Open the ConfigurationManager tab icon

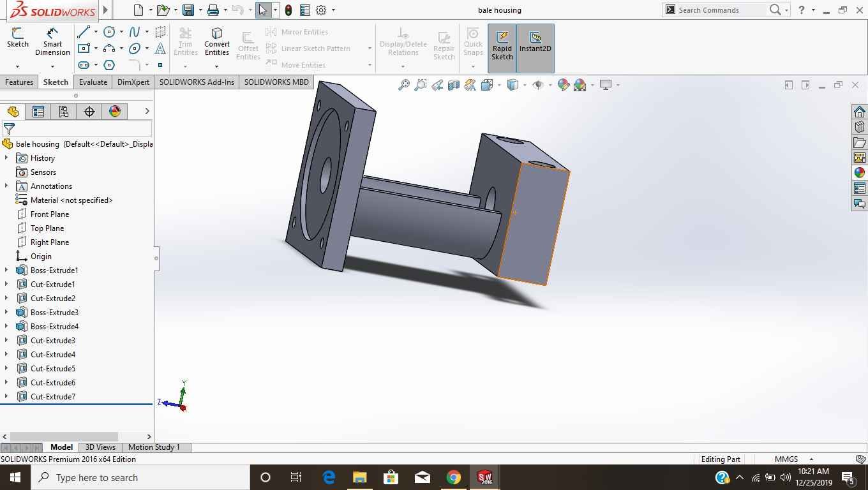click(63, 112)
